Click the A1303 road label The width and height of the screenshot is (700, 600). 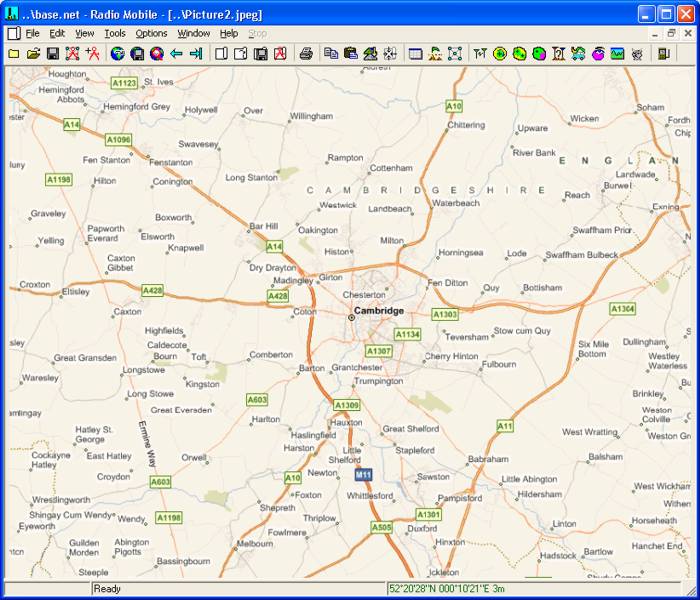pos(445,314)
